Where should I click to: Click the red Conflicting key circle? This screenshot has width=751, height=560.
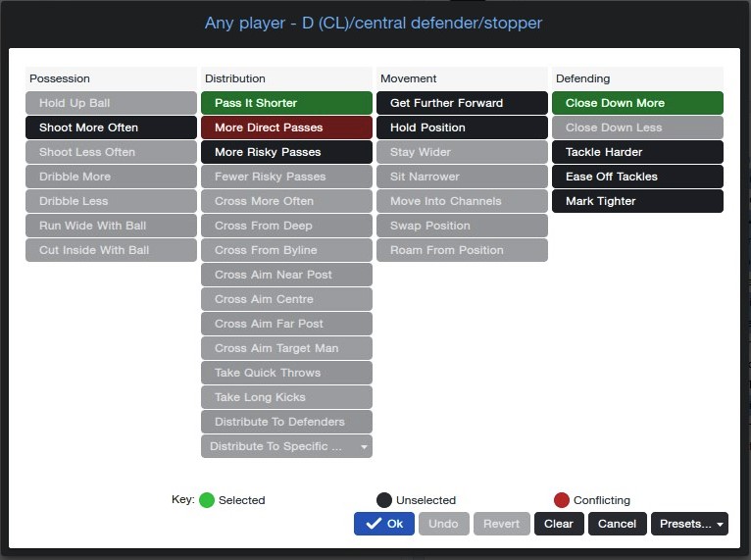pyautogui.click(x=562, y=500)
